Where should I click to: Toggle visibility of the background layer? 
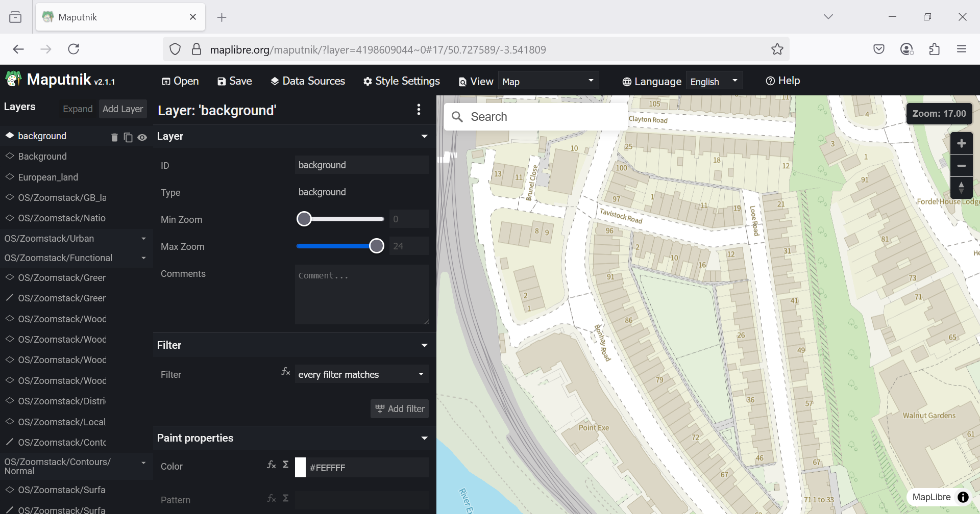[142, 137]
